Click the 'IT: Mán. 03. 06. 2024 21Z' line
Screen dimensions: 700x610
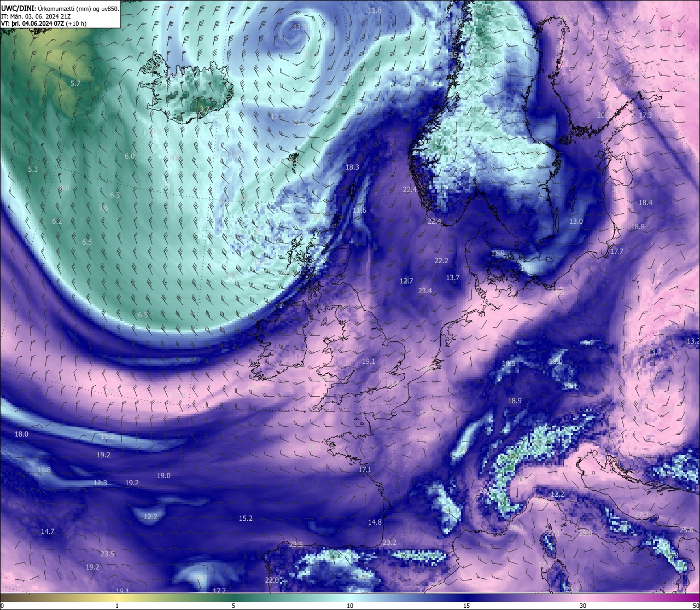click(36, 16)
